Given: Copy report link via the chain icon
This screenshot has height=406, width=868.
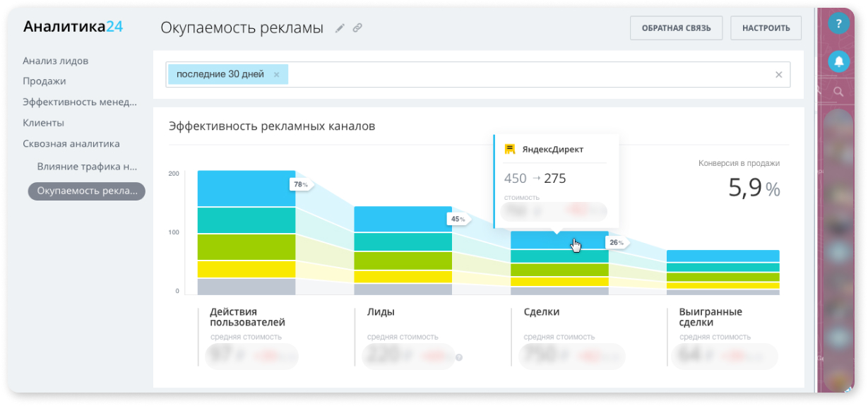Looking at the screenshot, I should tap(357, 28).
